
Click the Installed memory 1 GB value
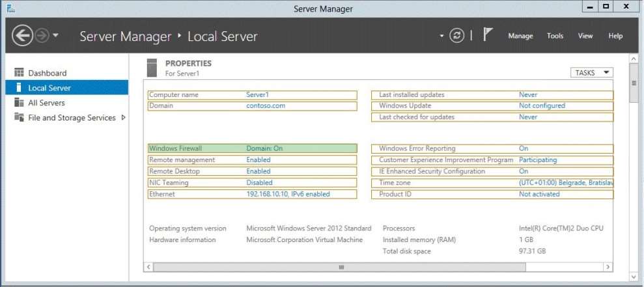tap(526, 239)
